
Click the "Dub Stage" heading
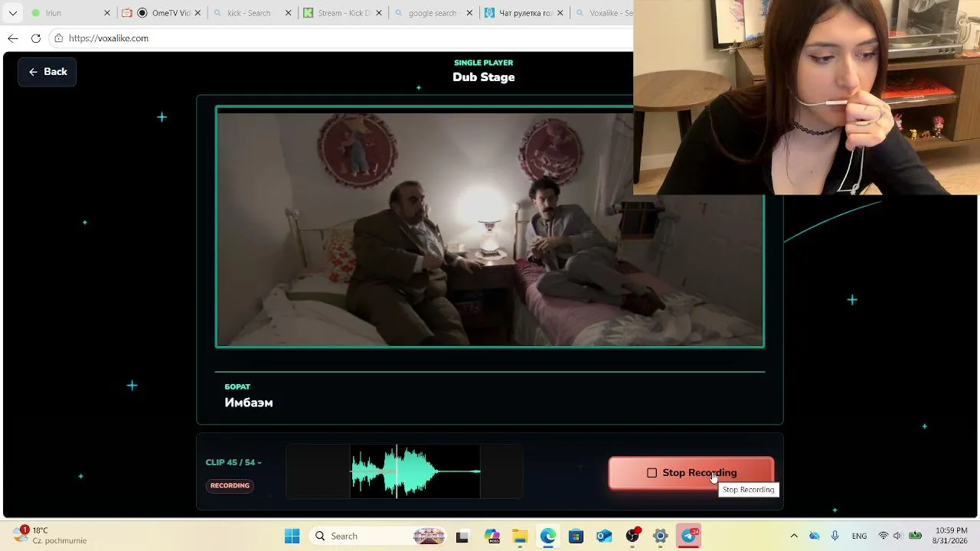[484, 77]
